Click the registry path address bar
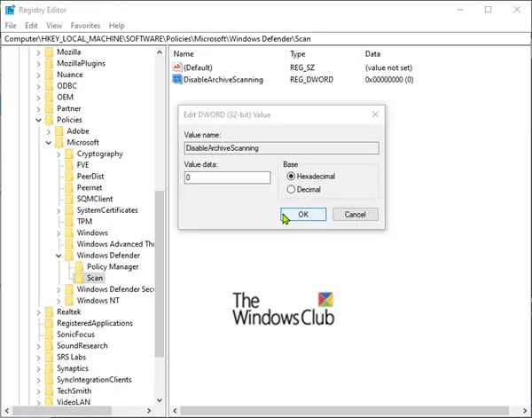Image resolution: width=532 pixels, height=418 pixels. 266,39
